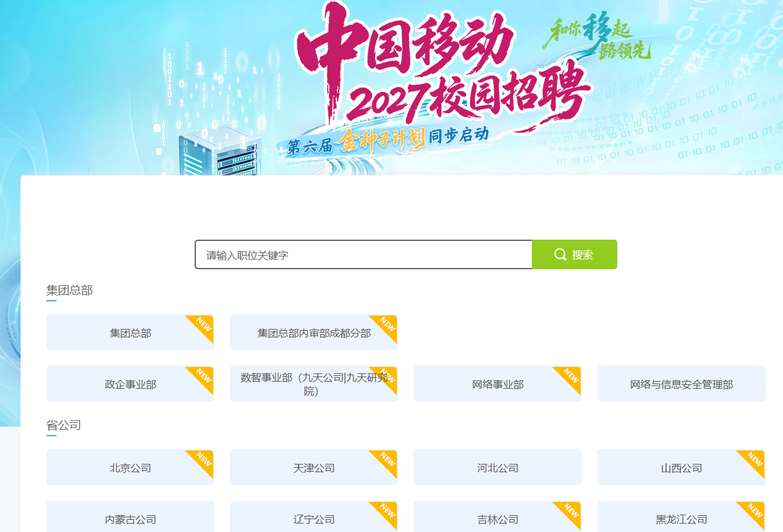
Task: Click the NEW badge on 吉林公司 card
Action: 570,511
